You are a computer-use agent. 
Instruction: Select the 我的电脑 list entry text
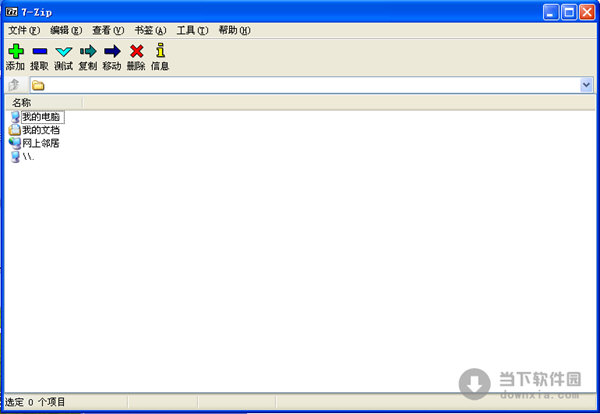(x=41, y=117)
